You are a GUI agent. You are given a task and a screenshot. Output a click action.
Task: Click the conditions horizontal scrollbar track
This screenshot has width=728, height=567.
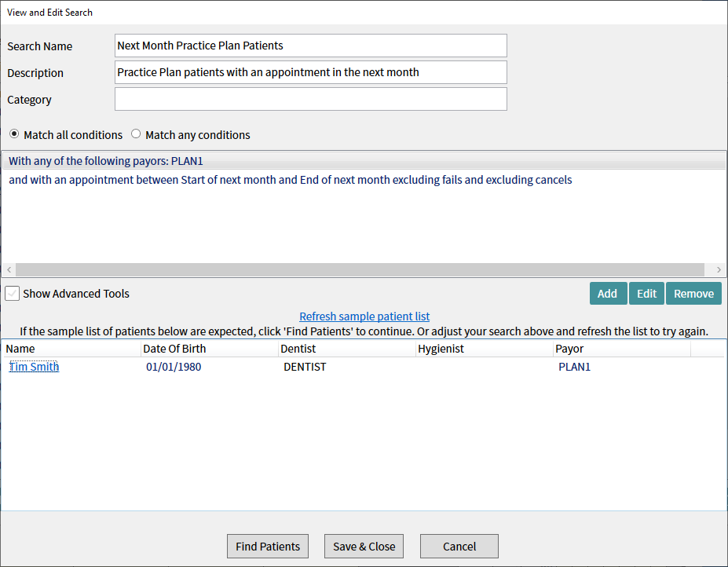point(360,269)
